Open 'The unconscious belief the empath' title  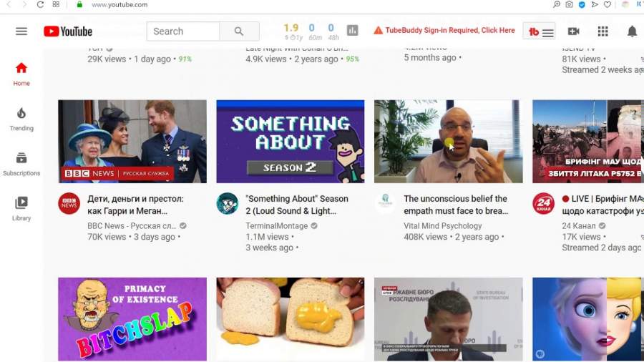tap(456, 205)
